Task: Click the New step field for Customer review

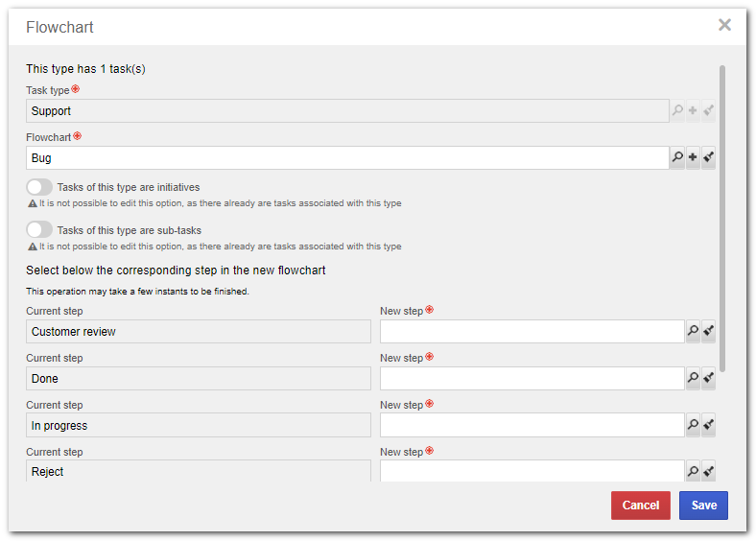Action: point(532,331)
